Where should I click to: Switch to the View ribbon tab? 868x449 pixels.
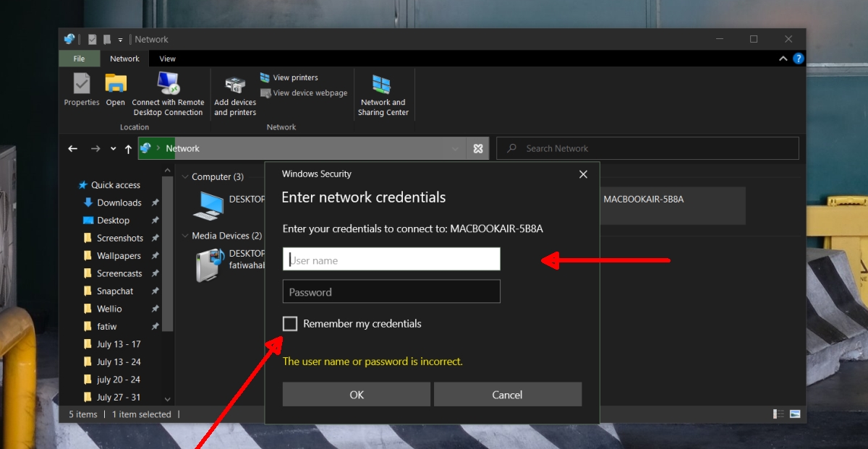pos(167,59)
